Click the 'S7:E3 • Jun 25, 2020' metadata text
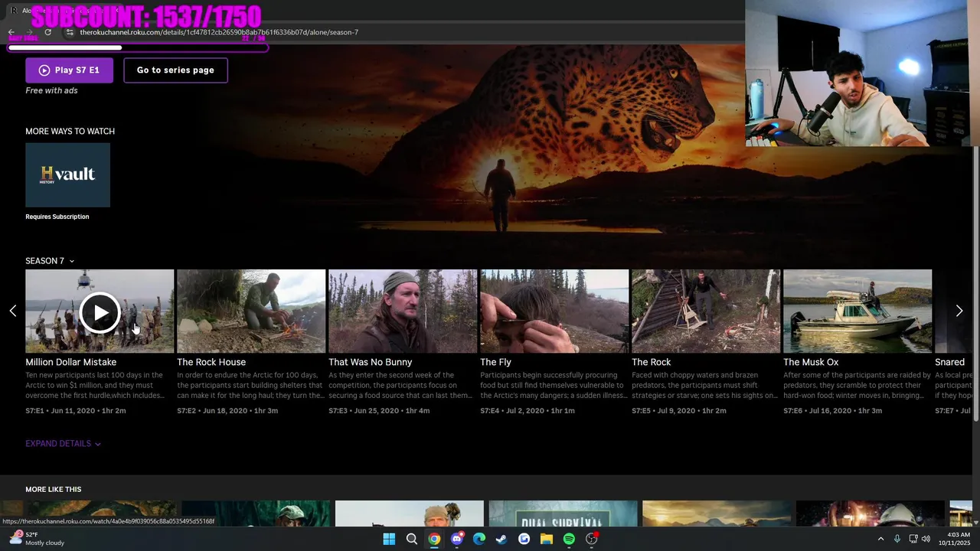 click(x=364, y=411)
